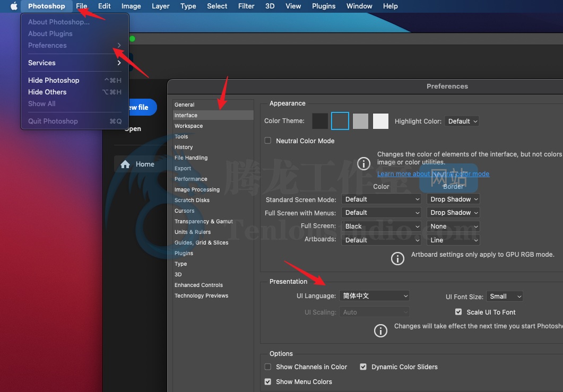The image size is (563, 392).
Task: Open the UI Language dropdown
Action: point(374,296)
